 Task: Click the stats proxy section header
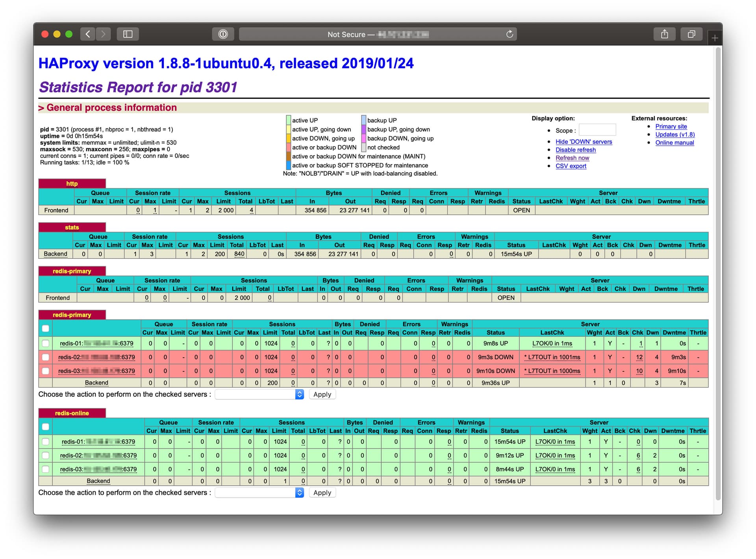[x=72, y=227]
